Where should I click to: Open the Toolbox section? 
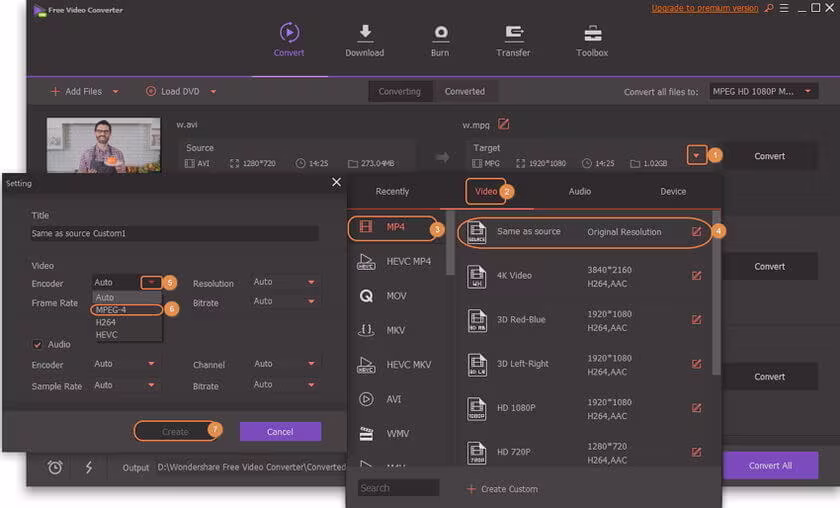(x=592, y=40)
